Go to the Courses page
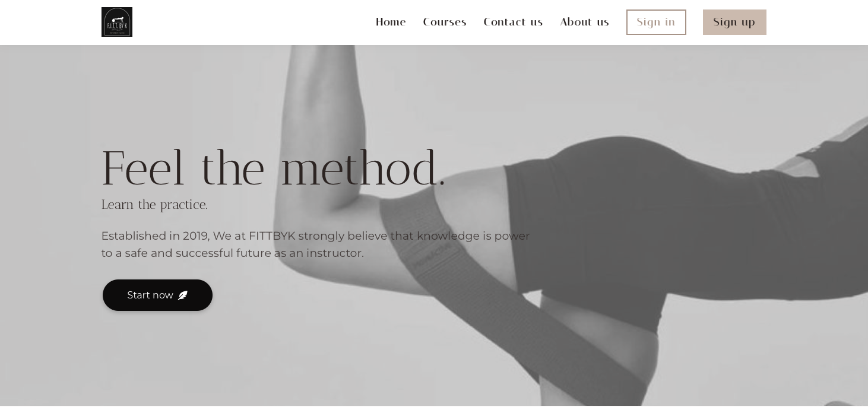 click(445, 22)
